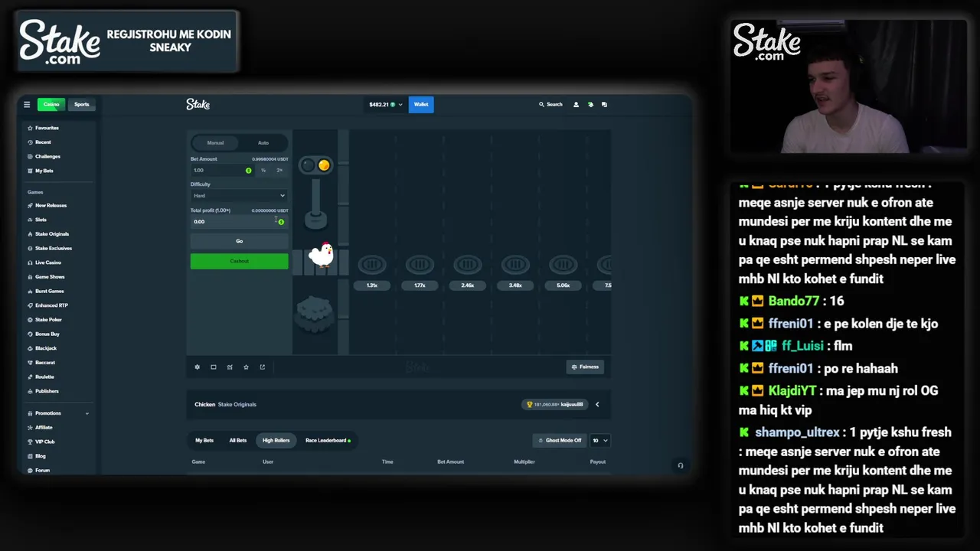Open the live support headset icon
Screen dimensions: 980x551
click(680, 465)
